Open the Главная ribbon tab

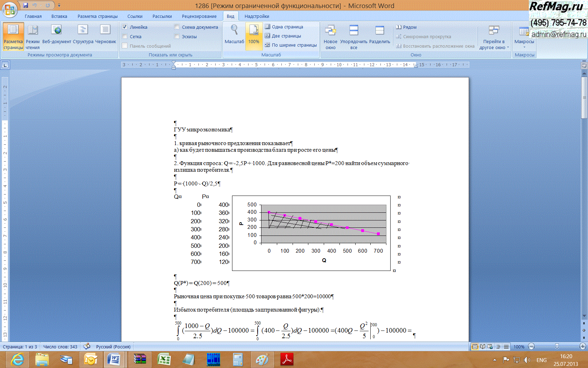coord(33,16)
